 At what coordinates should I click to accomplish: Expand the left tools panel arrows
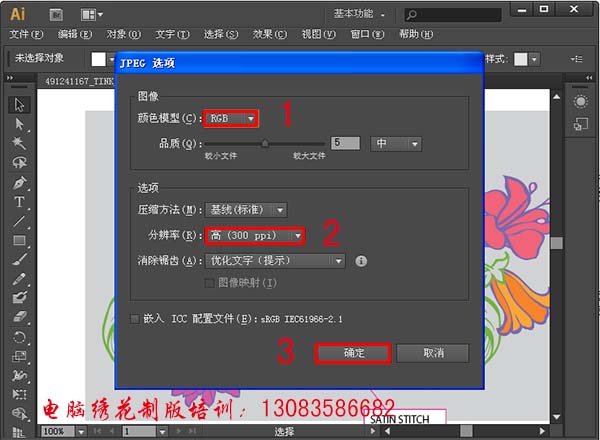point(10,78)
